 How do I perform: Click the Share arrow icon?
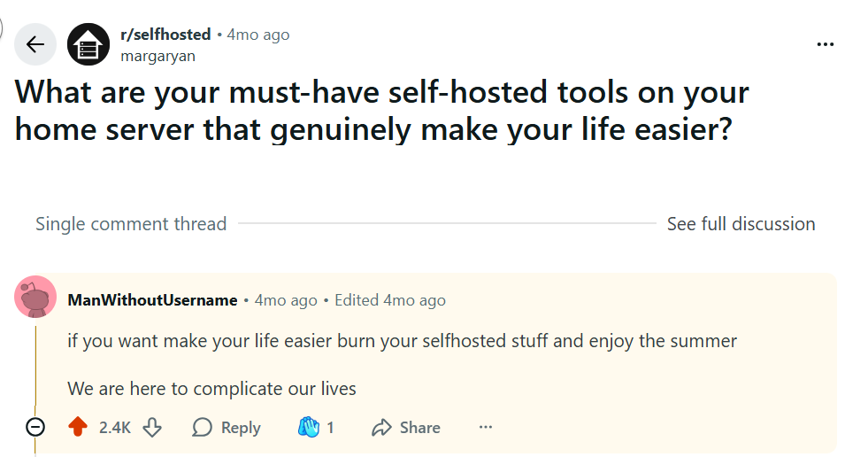(382, 428)
